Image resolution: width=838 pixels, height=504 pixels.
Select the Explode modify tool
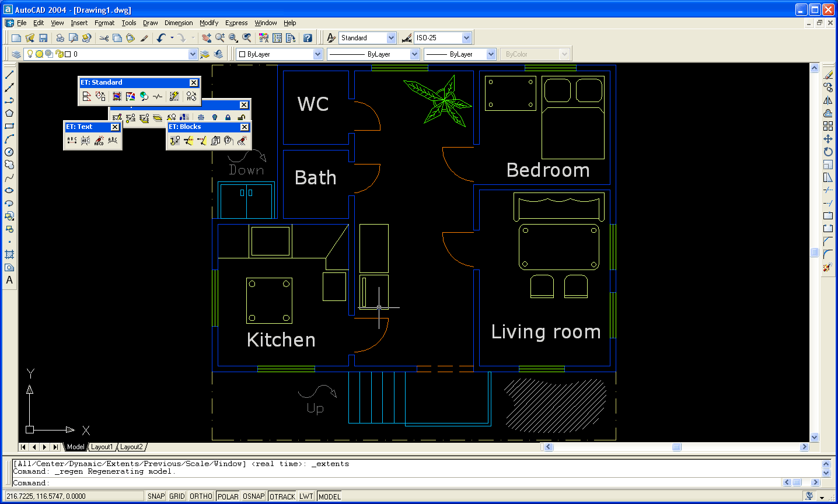click(828, 267)
